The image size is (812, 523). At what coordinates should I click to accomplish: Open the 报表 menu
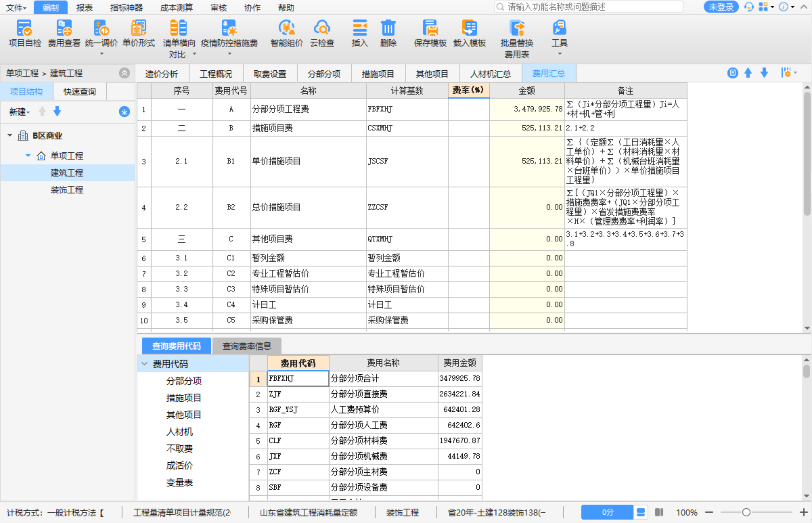coord(84,8)
